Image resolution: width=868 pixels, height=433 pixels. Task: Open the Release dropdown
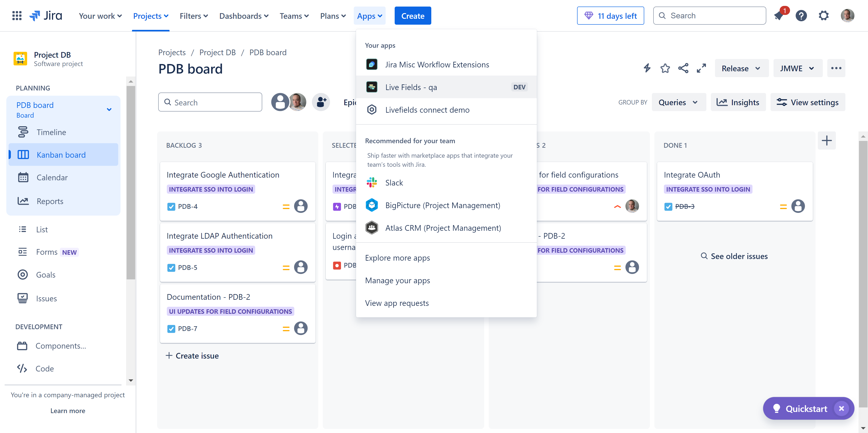741,69
